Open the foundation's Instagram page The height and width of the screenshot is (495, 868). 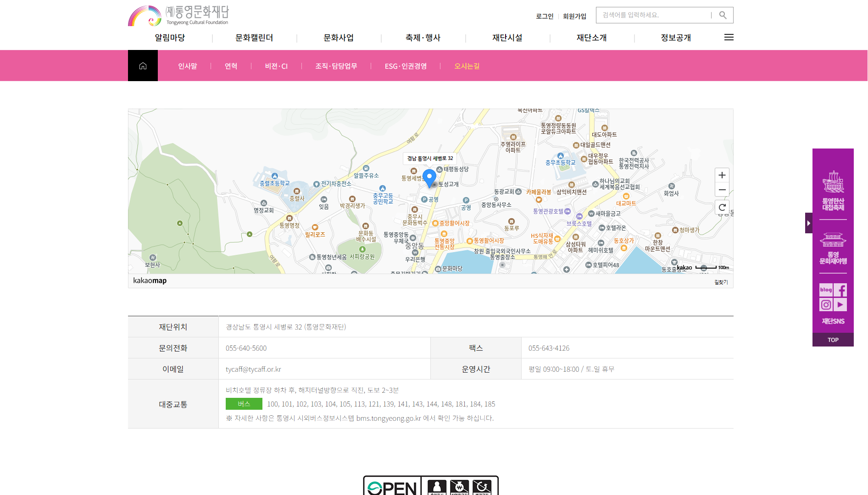pyautogui.click(x=826, y=305)
